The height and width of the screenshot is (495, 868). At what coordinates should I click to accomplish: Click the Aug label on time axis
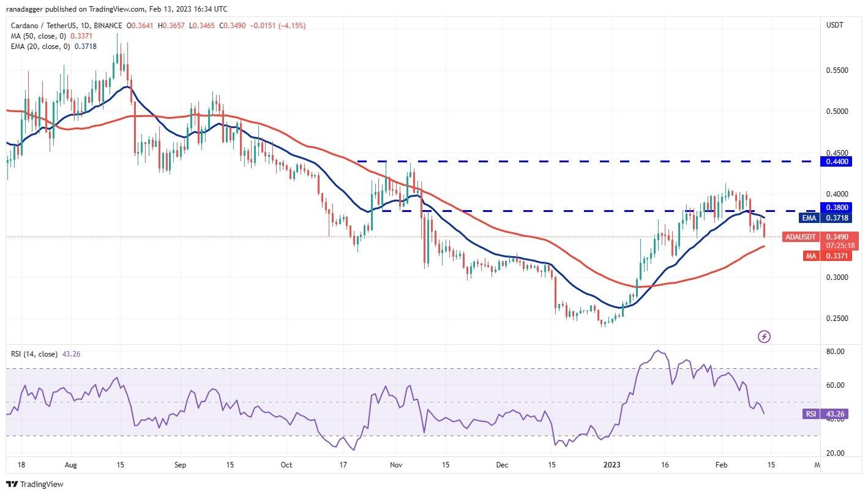coord(70,465)
